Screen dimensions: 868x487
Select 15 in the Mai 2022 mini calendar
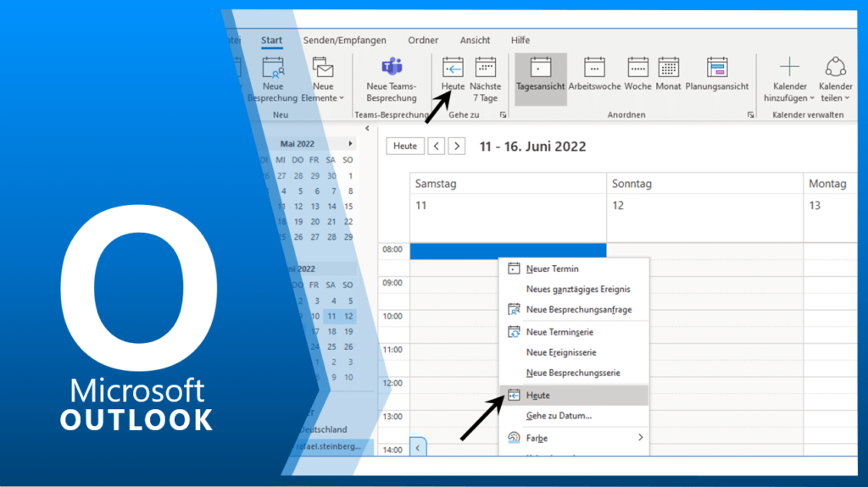(x=348, y=207)
